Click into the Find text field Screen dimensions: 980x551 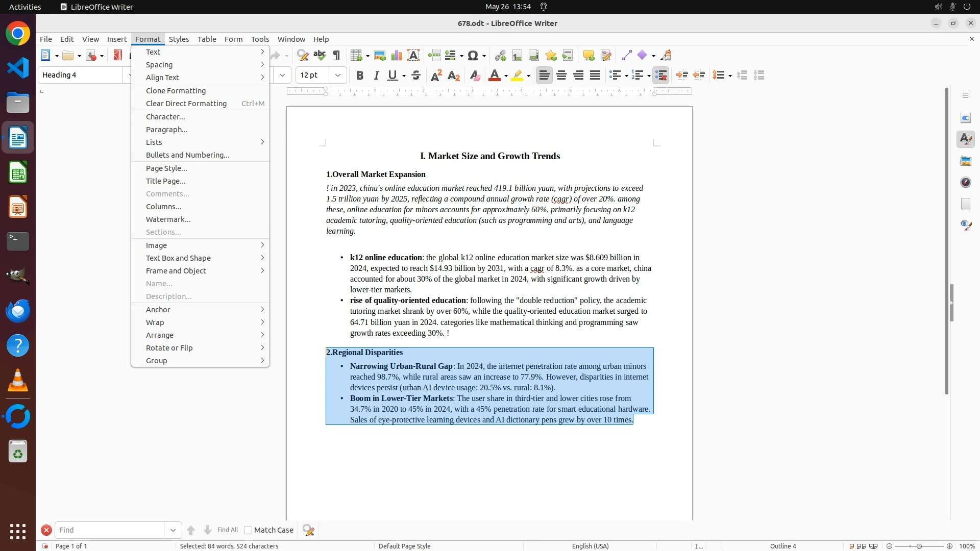(x=109, y=530)
